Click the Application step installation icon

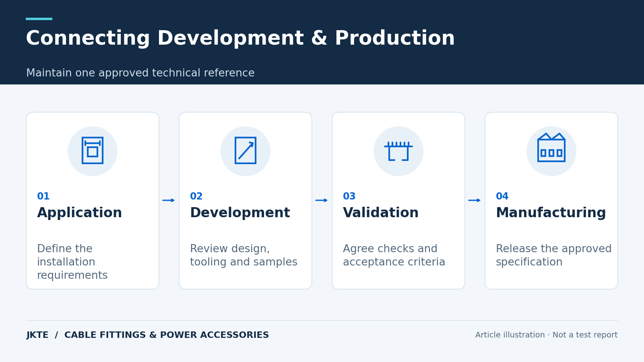point(93,151)
